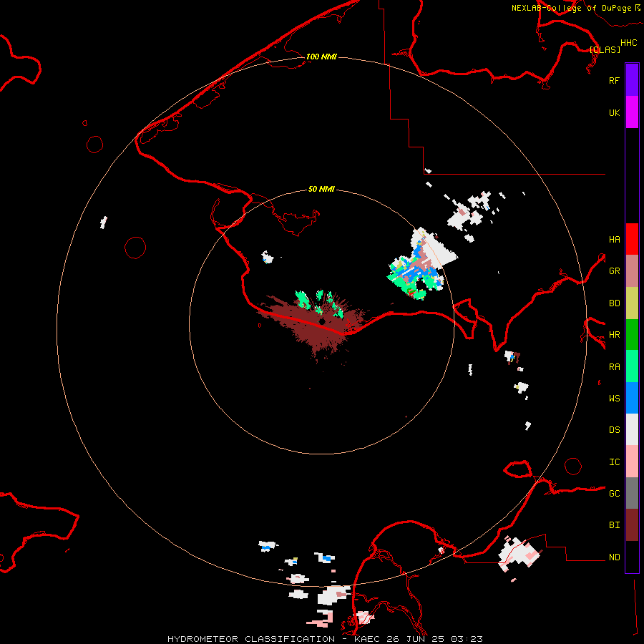Click the "50 NMI" range ring label
The image size is (644, 644).
[x=321, y=189]
